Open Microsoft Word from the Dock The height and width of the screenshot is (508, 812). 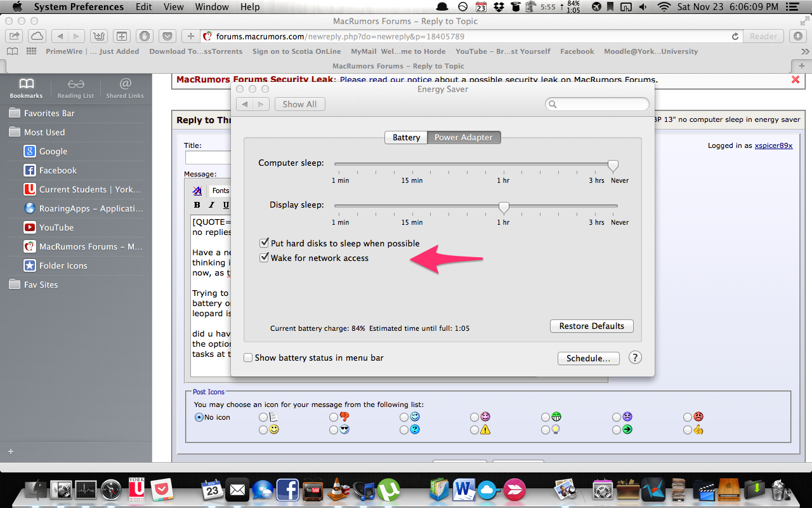tap(464, 490)
